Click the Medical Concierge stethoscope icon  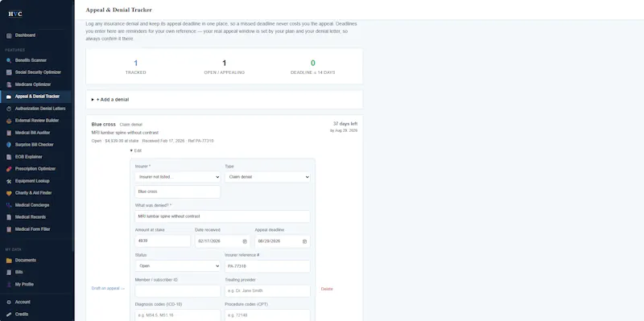point(9,205)
